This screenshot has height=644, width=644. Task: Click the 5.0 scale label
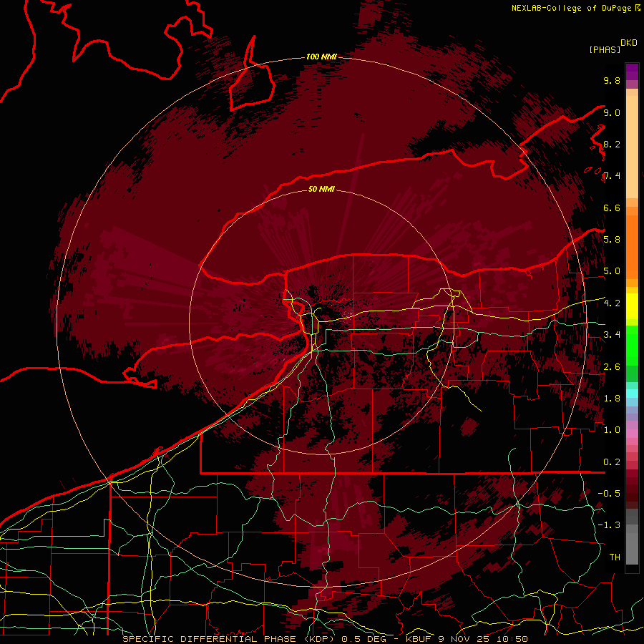point(612,271)
